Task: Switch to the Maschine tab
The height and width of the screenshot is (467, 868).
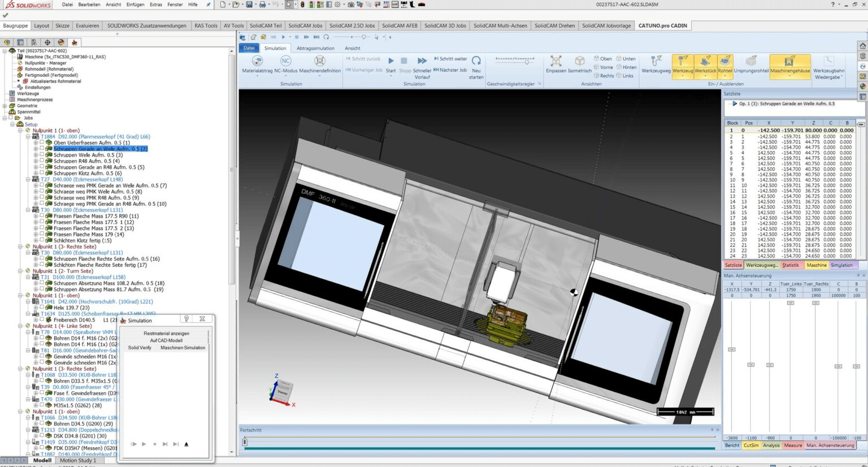Action: [816, 265]
